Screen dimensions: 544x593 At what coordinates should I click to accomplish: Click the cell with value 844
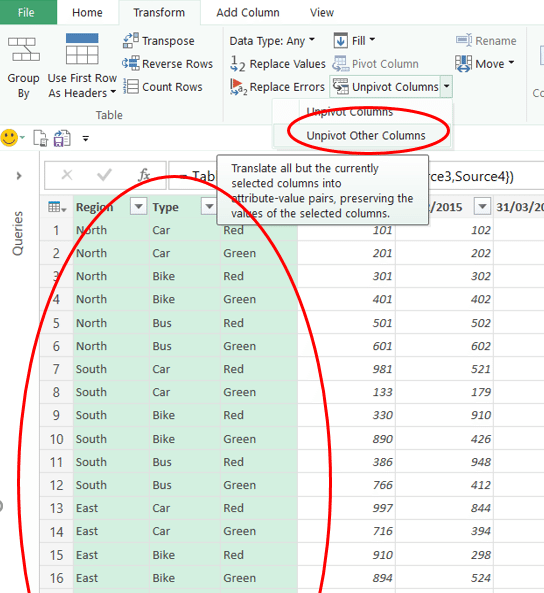pyautogui.click(x=445, y=508)
